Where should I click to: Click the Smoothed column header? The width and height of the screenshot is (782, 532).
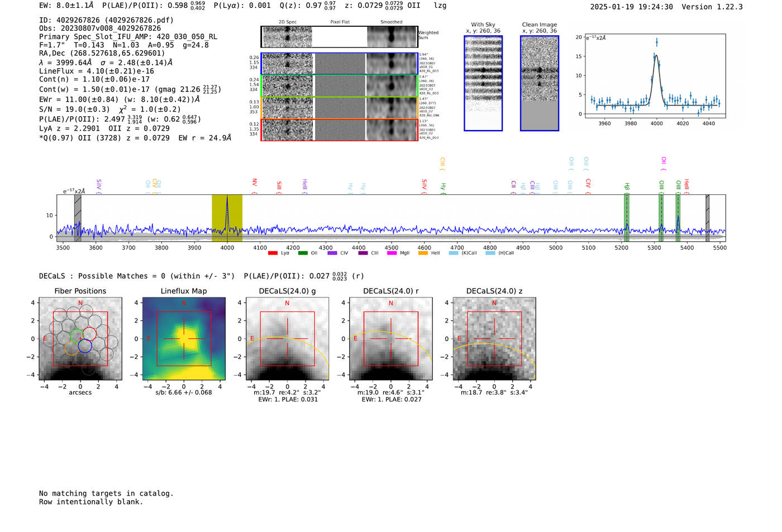pyautogui.click(x=392, y=22)
